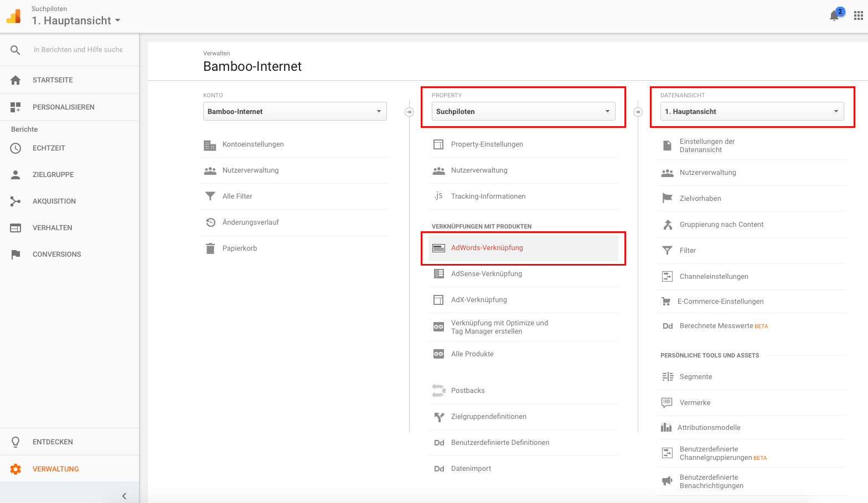Image resolution: width=868 pixels, height=503 pixels.
Task: Click the Änderungsverlauf history icon
Action: [211, 222]
